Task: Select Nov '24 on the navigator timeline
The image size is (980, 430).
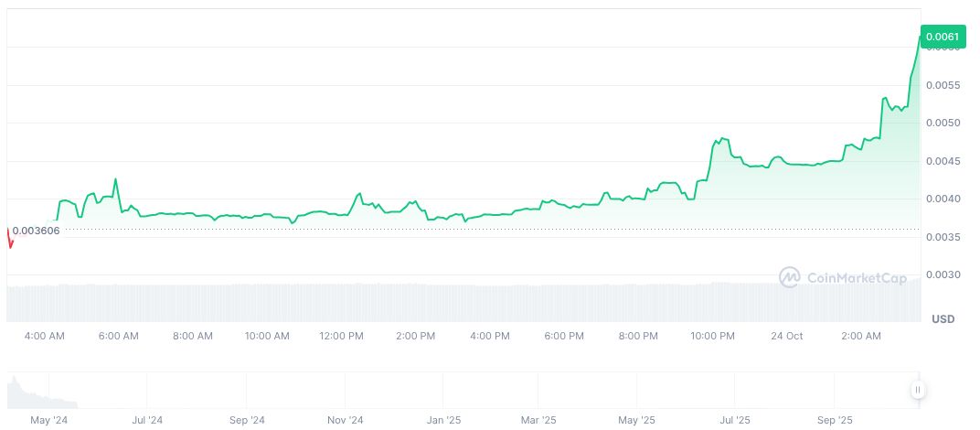Action: (x=345, y=420)
